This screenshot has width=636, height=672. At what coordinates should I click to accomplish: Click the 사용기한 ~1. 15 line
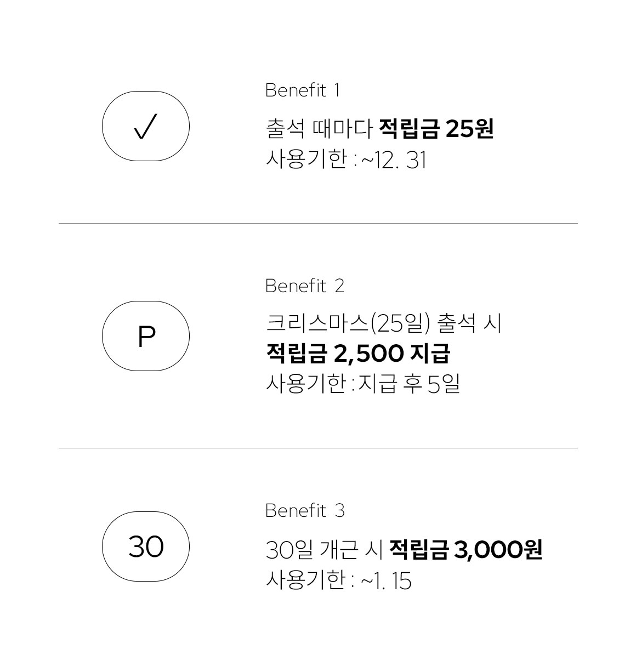tap(338, 580)
